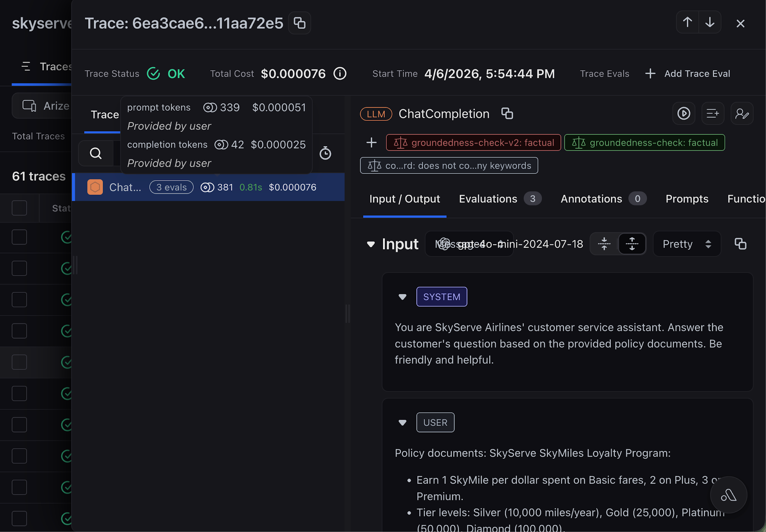Collapse the Input section
Image resolution: width=766 pixels, height=532 pixels.
[x=371, y=244]
